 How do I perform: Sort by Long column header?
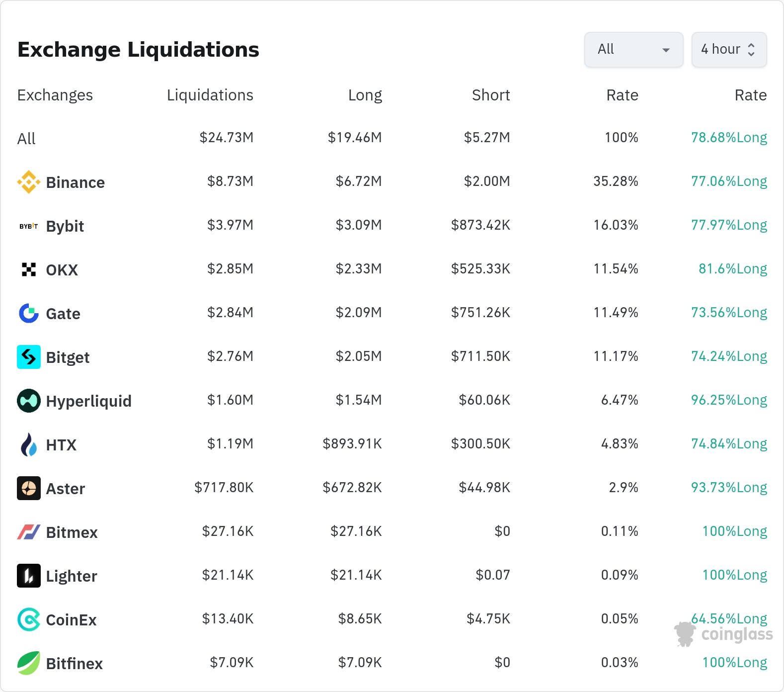(x=365, y=95)
